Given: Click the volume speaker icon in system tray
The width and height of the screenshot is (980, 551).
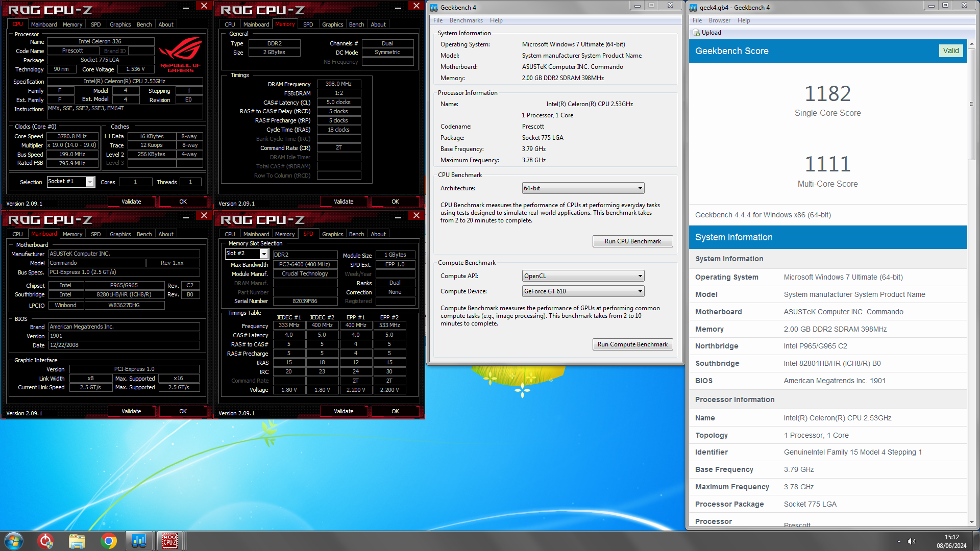Looking at the screenshot, I should pyautogui.click(x=912, y=541).
